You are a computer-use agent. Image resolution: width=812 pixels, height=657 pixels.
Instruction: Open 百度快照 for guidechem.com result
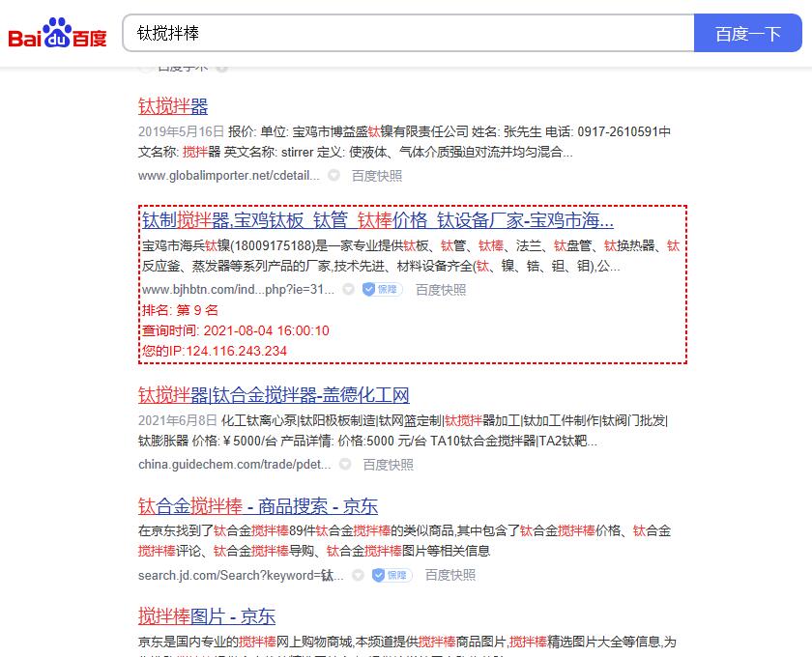pos(388,465)
